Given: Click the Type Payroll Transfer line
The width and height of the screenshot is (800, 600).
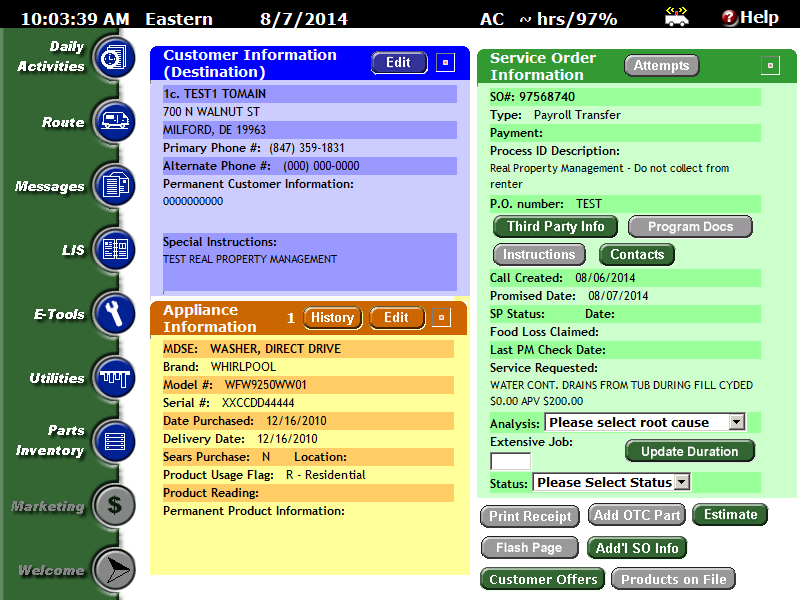Looking at the screenshot, I should [x=555, y=115].
